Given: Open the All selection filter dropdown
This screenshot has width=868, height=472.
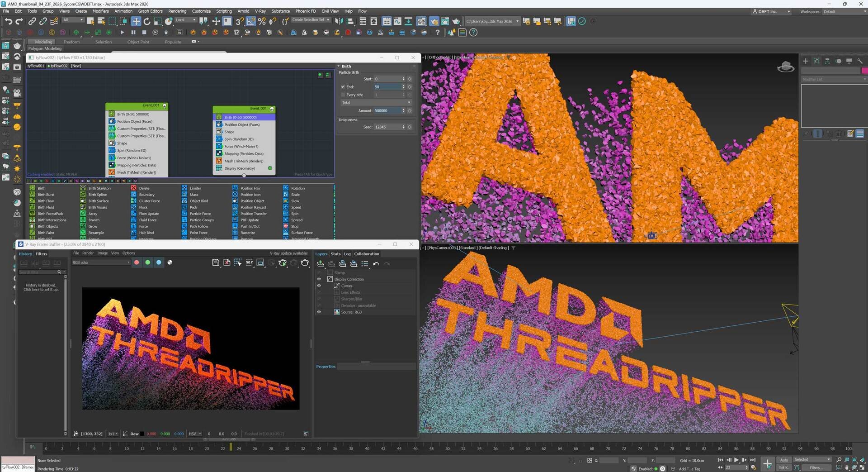Looking at the screenshot, I should pos(73,20).
